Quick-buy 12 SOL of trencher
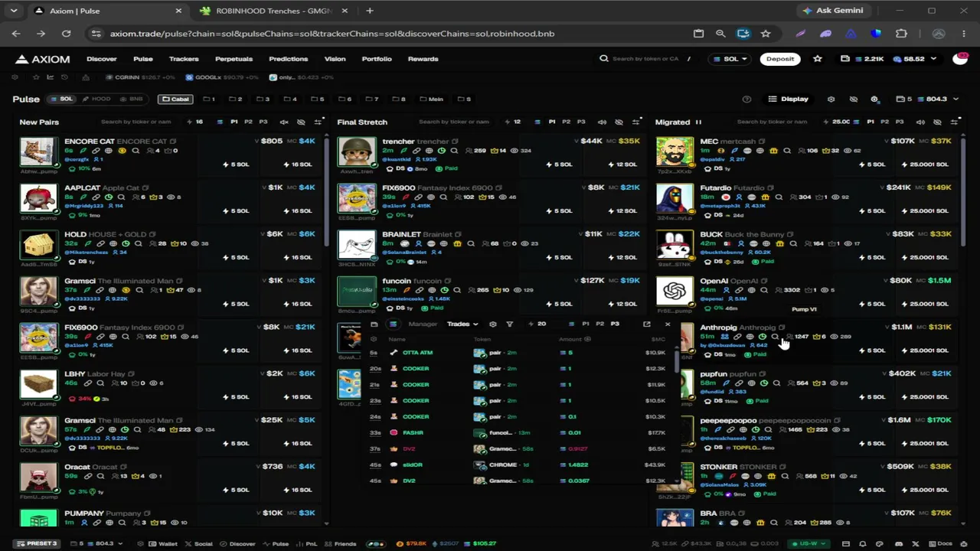The image size is (980, 551). (x=622, y=165)
